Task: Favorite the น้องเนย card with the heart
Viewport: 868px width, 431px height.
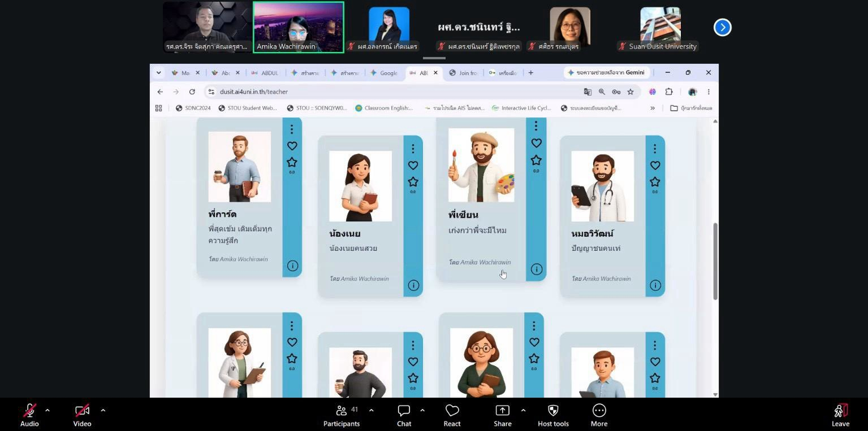Action: tap(413, 166)
